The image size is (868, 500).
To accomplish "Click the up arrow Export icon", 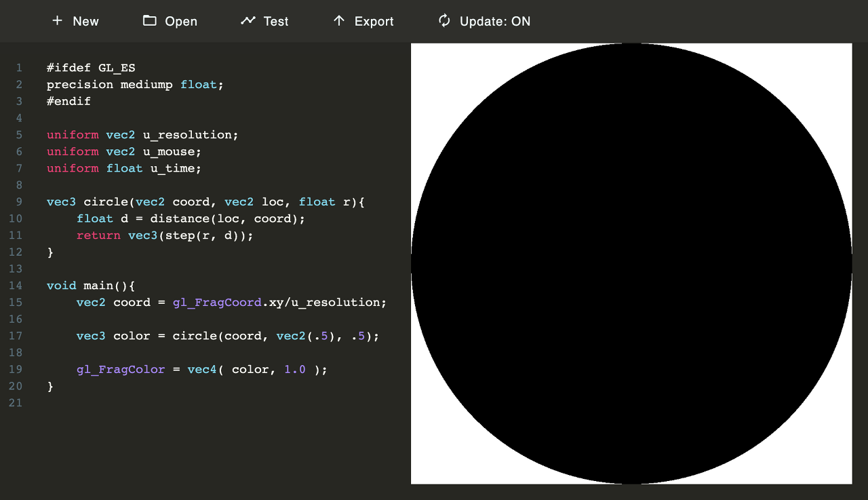I will tap(339, 21).
